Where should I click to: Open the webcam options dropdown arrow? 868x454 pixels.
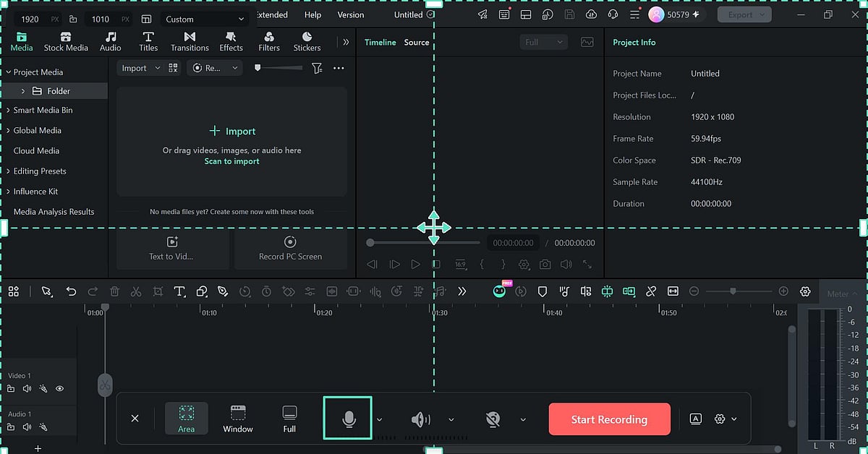[523, 419]
